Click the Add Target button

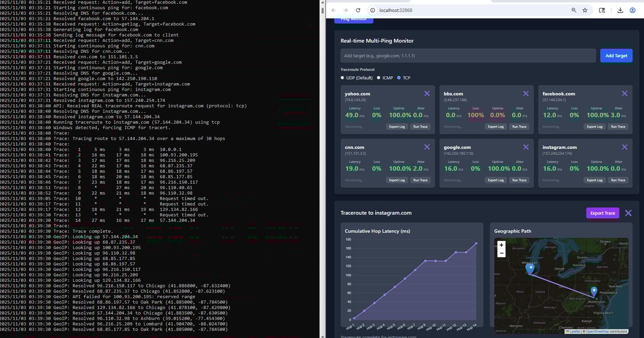[x=616, y=55]
